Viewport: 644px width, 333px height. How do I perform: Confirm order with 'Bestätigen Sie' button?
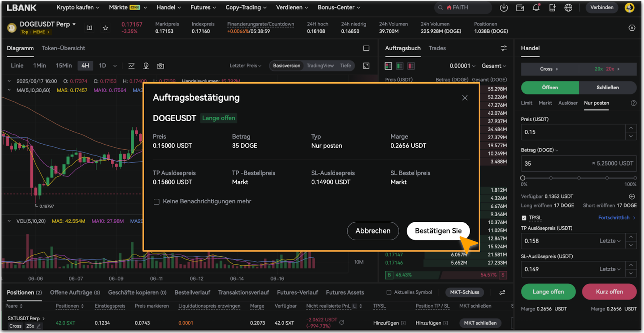point(438,231)
